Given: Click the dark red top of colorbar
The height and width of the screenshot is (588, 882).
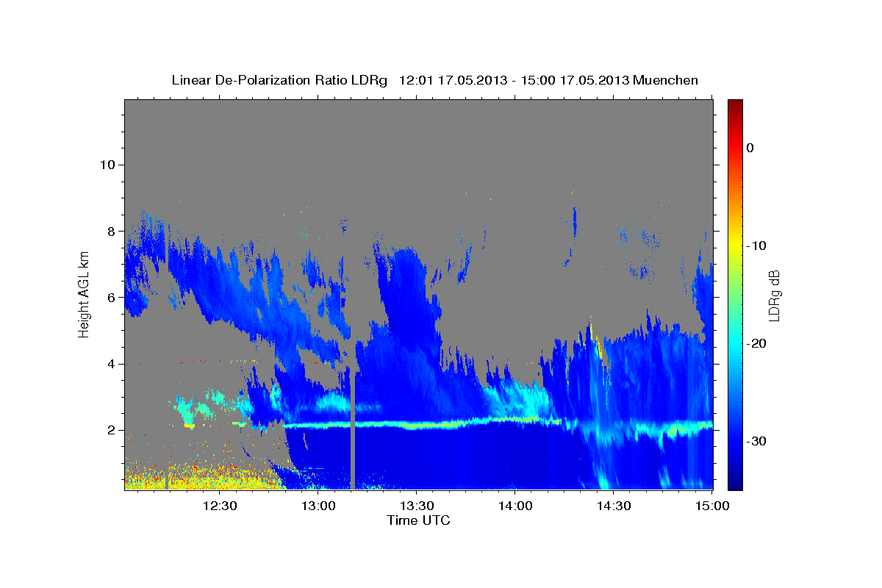Looking at the screenshot, I should tap(735, 107).
